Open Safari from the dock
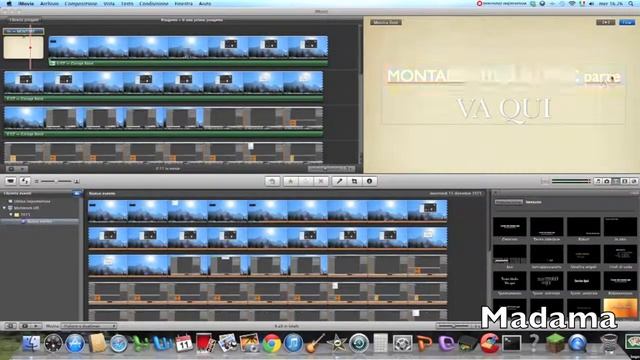Screen dimensions: 640x360 pos(119,343)
